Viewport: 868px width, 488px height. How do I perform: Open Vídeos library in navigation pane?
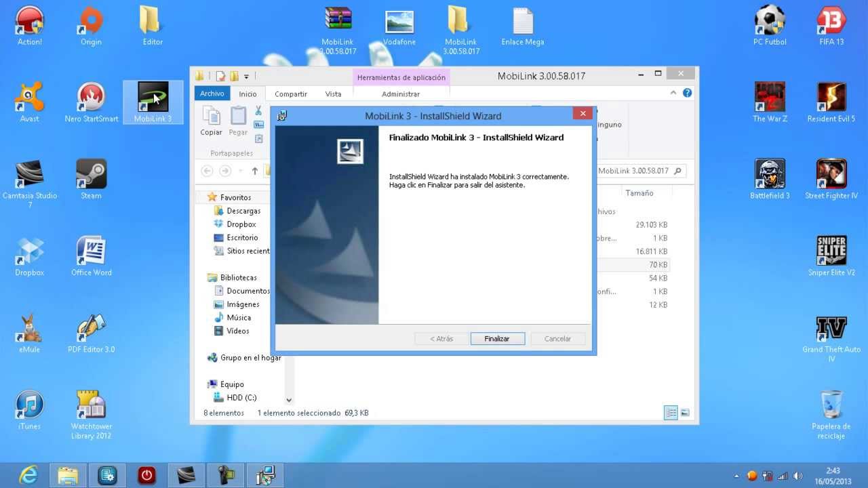pyautogui.click(x=237, y=331)
